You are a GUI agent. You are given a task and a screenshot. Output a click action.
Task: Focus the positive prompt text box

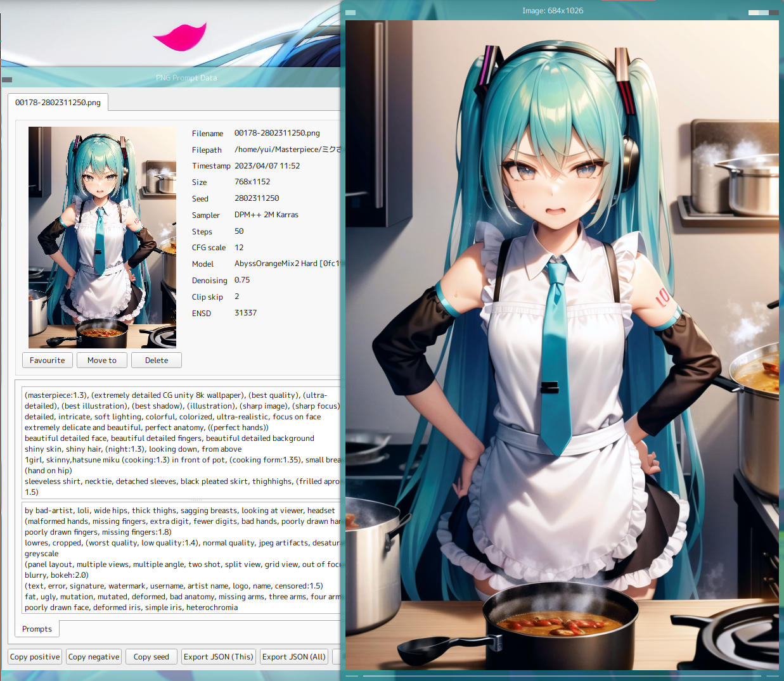coord(181,443)
